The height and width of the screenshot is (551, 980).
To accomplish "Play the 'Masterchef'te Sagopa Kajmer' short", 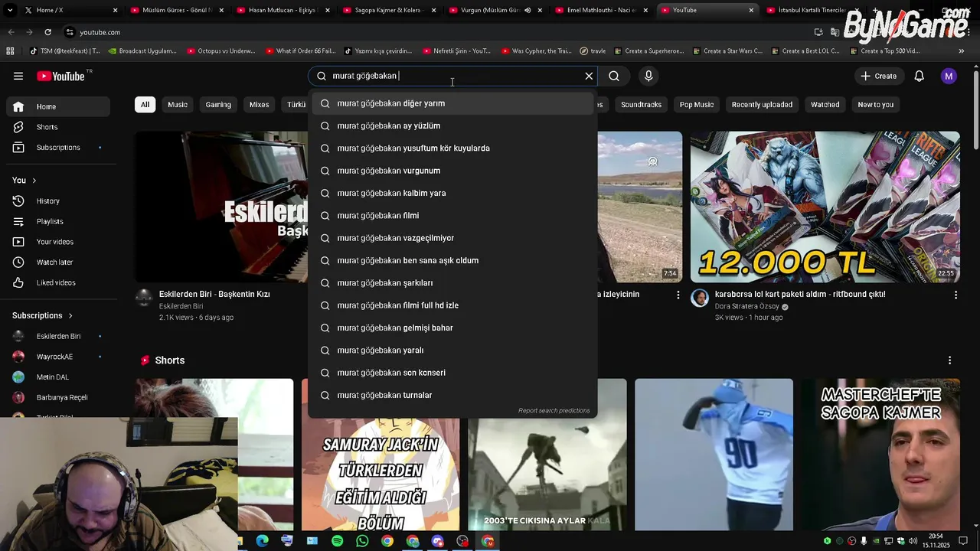I will pyautogui.click(x=880, y=455).
